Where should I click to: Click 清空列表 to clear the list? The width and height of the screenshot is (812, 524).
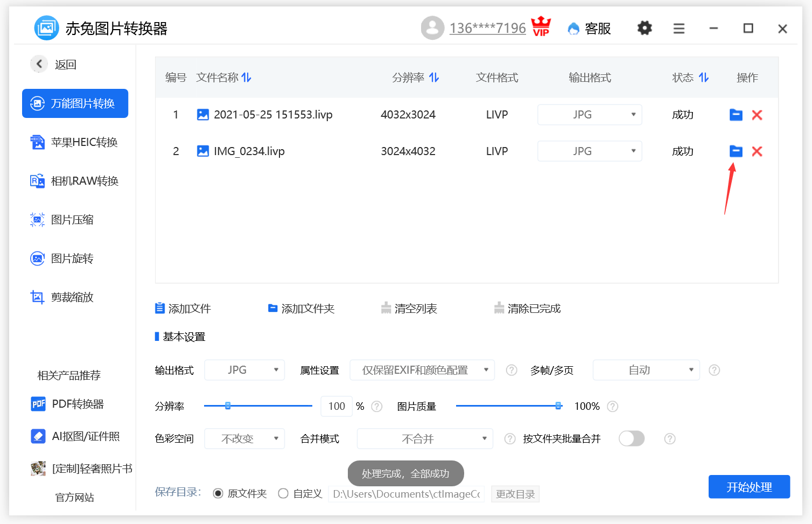[x=409, y=309]
